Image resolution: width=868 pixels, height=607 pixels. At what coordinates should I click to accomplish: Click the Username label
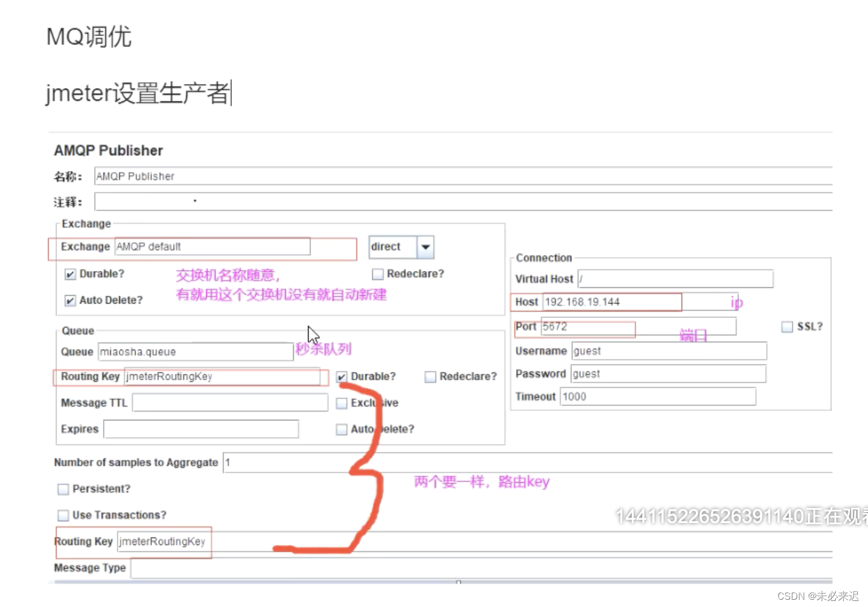click(x=541, y=351)
